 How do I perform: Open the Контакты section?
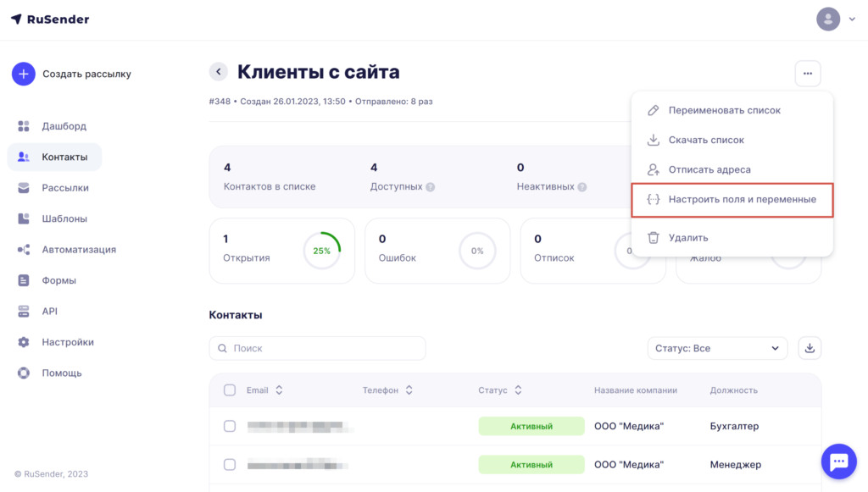click(54, 157)
